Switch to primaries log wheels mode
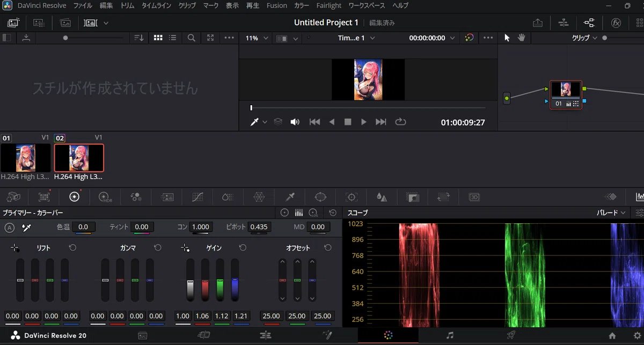Screen dimensions: 644x345 click(x=314, y=213)
